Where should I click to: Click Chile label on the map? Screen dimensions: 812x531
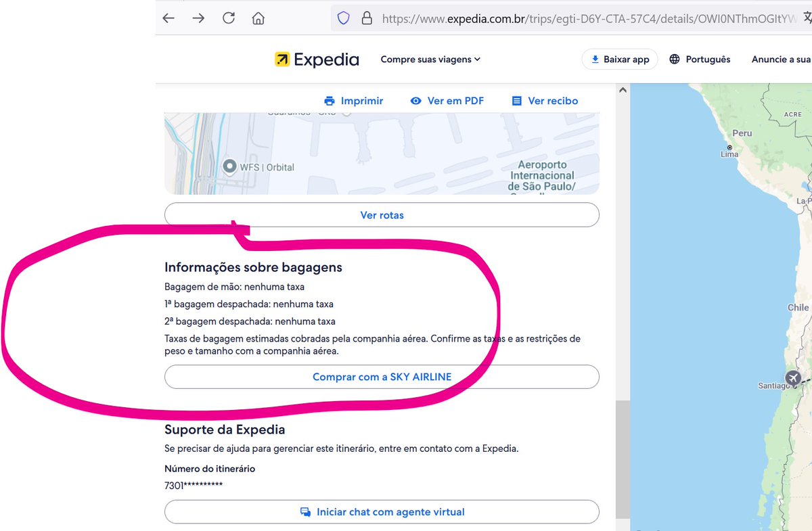click(x=798, y=307)
